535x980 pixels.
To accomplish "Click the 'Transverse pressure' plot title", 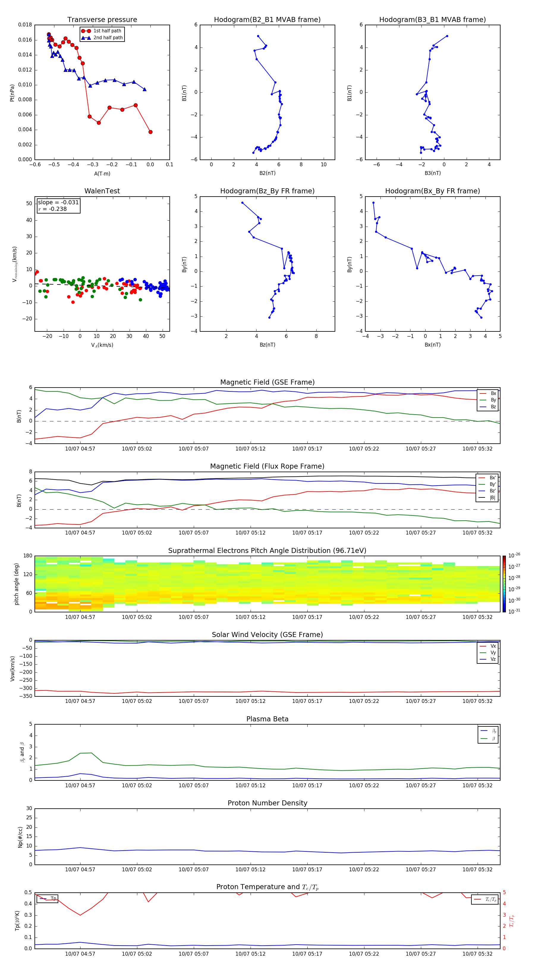I will coord(102,20).
